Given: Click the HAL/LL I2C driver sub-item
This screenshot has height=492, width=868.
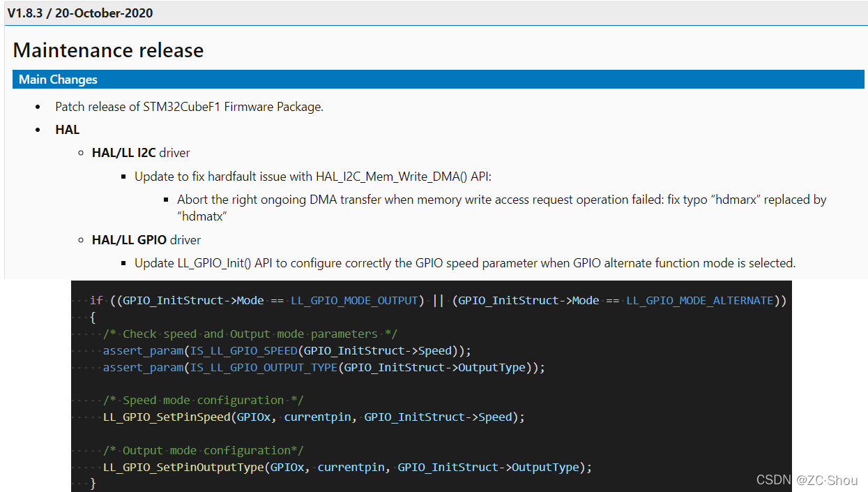Looking at the screenshot, I should tap(141, 153).
